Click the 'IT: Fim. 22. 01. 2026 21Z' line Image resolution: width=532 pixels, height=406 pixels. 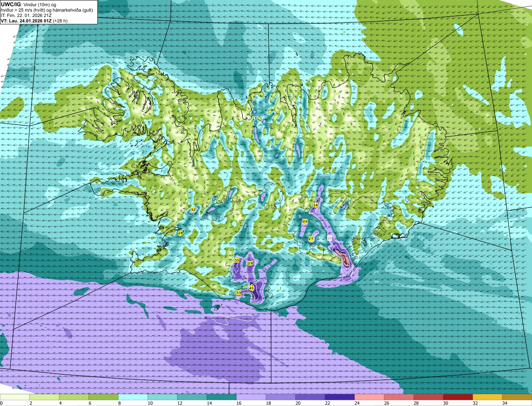pos(27,15)
